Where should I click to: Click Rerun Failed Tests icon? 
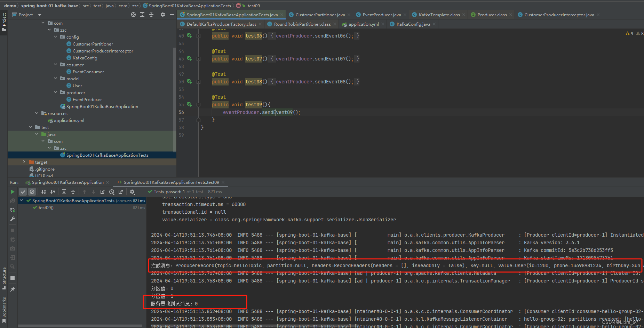coord(13,201)
